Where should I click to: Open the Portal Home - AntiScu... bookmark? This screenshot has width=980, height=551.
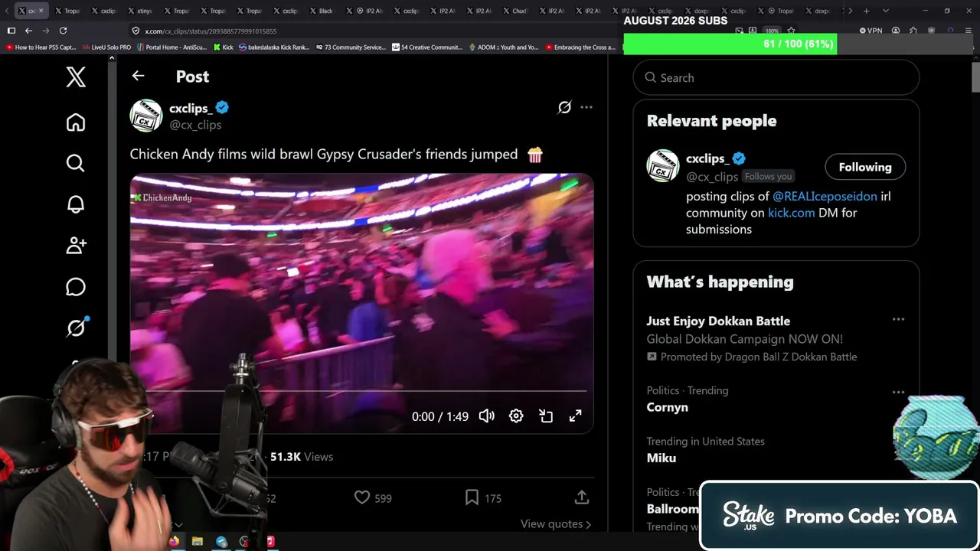171,47
